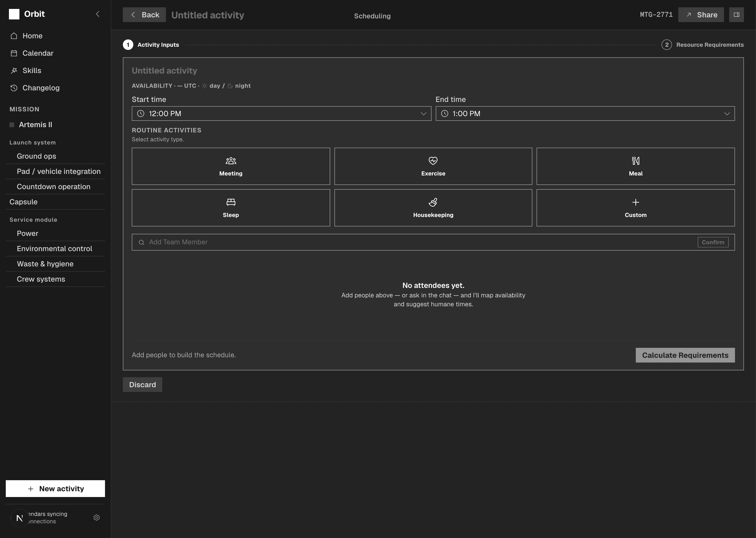Share this activity
This screenshot has height=538, width=756.
(x=701, y=15)
